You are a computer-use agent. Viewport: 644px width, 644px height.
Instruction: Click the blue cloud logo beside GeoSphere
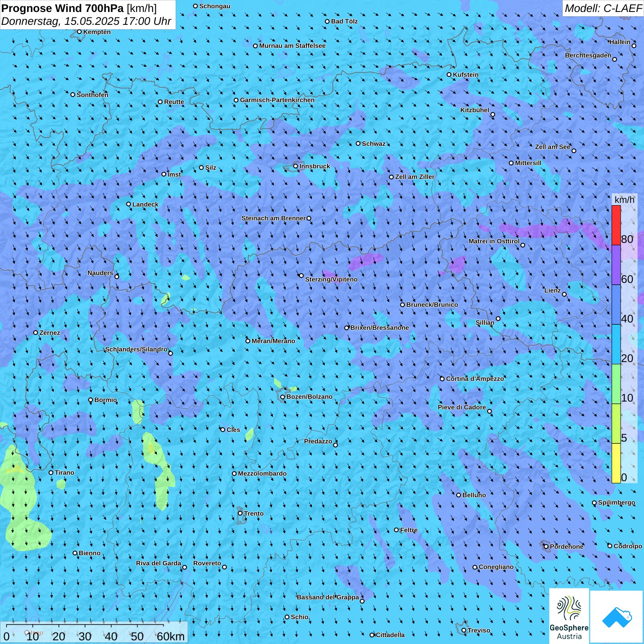pyautogui.click(x=617, y=617)
